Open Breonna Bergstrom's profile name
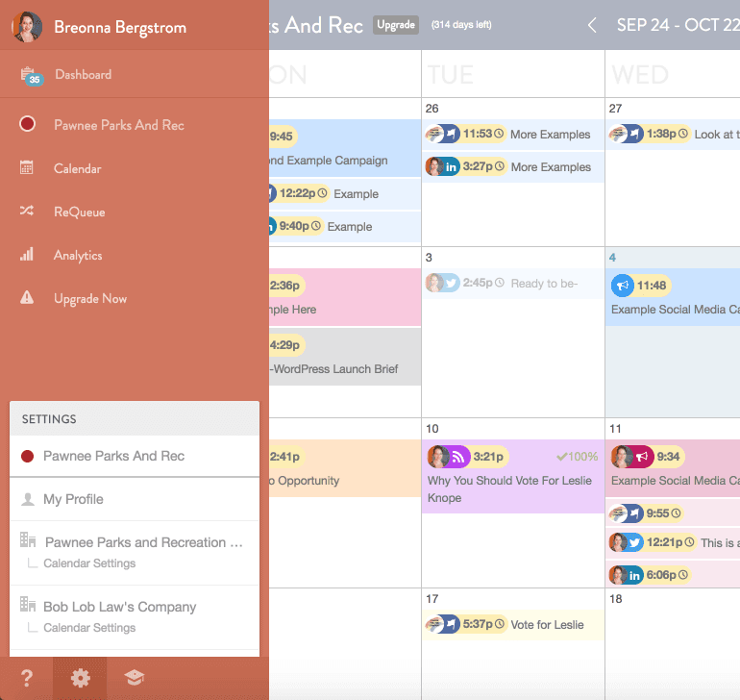Screen dimensions: 740x700 [x=119, y=26]
